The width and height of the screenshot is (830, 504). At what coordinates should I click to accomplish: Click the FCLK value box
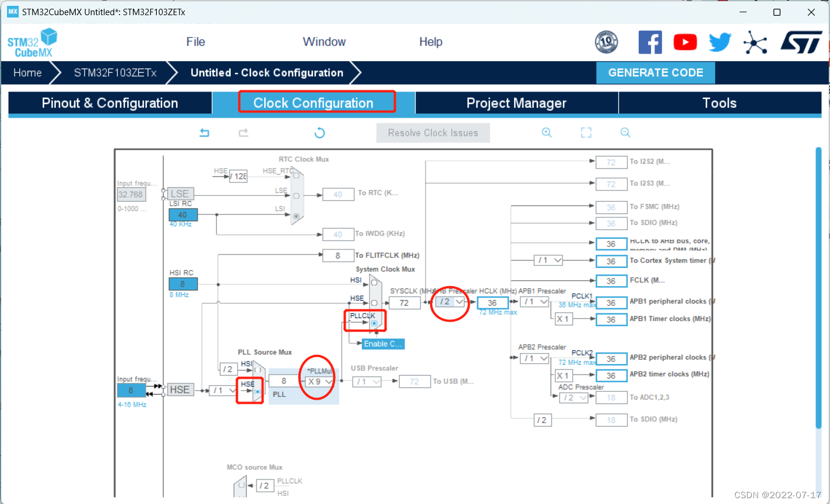click(x=611, y=281)
